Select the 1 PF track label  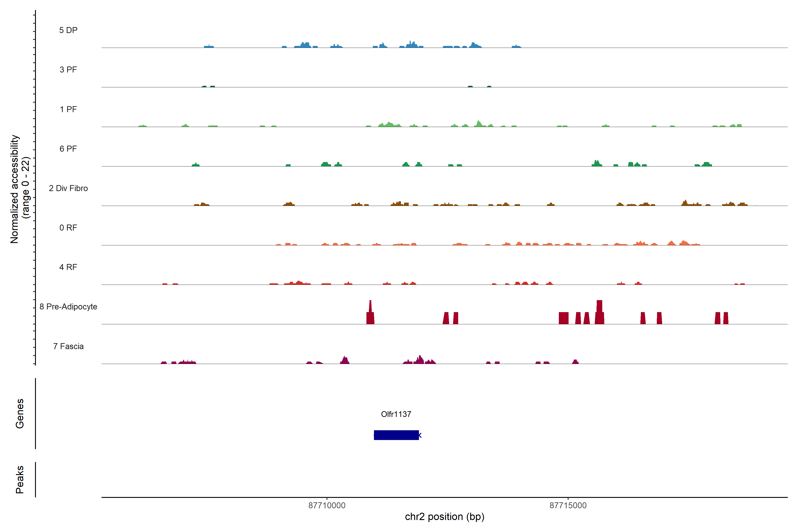click(68, 109)
